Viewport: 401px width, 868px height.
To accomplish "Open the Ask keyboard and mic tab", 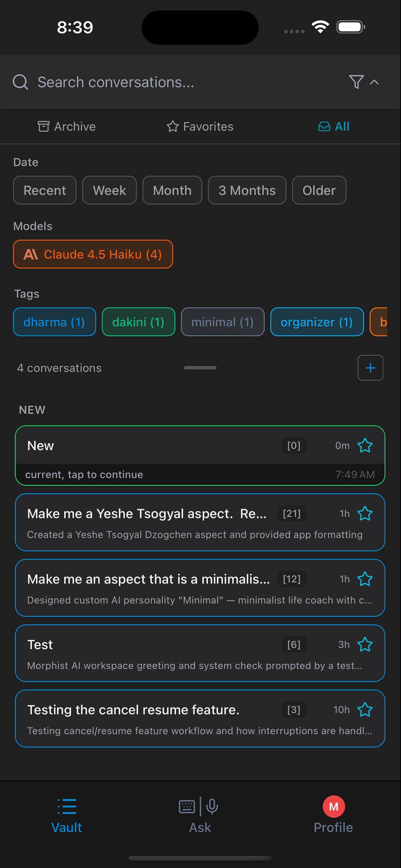I will point(200,814).
